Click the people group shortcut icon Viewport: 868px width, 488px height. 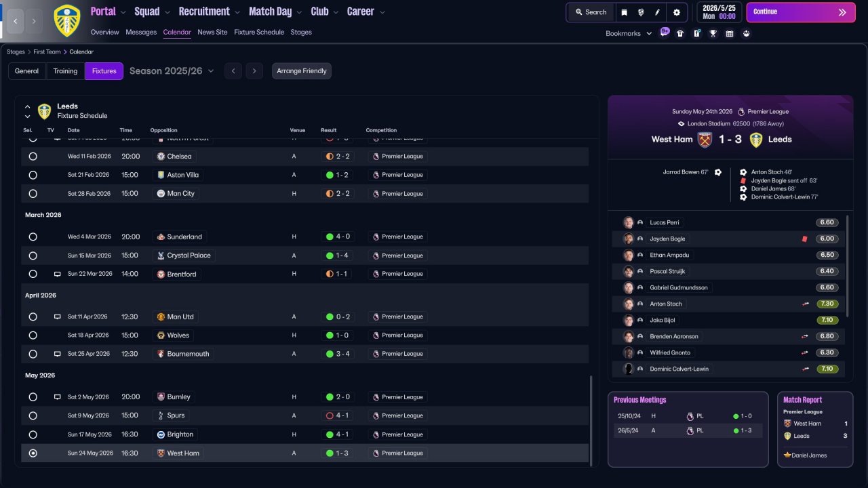click(x=746, y=33)
